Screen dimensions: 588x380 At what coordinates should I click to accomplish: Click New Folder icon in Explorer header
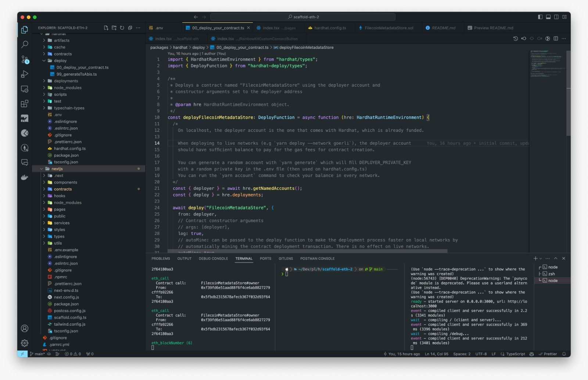114,28
